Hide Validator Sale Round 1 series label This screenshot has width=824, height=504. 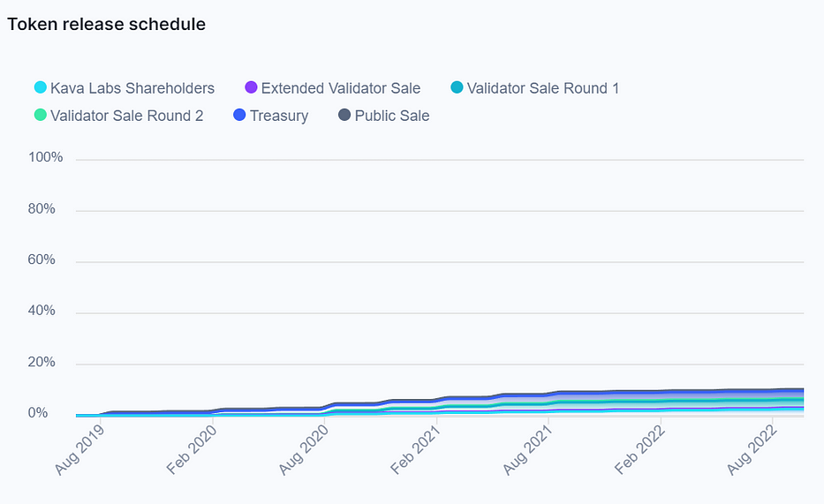point(543,88)
